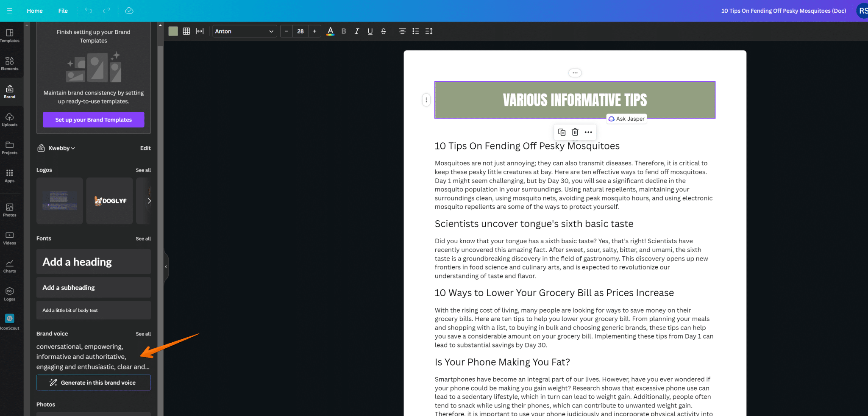Open the Uploads sidebar panel
Screen dimensions: 868x416
(x=9, y=119)
